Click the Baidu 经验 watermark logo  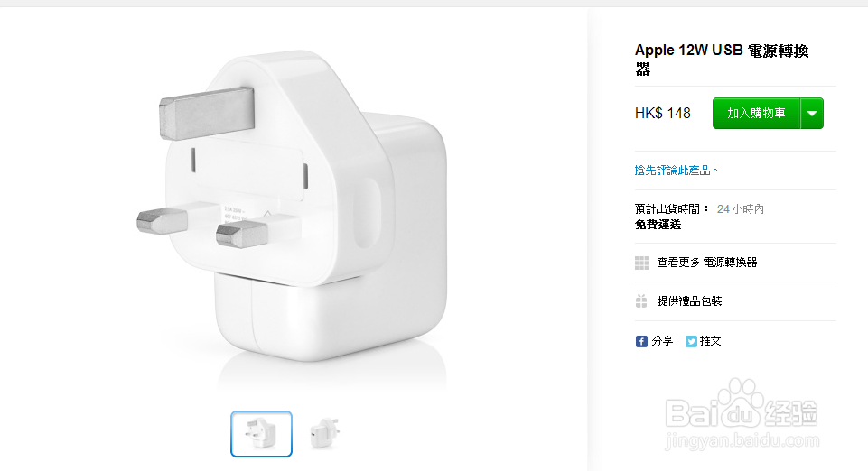click(742, 413)
